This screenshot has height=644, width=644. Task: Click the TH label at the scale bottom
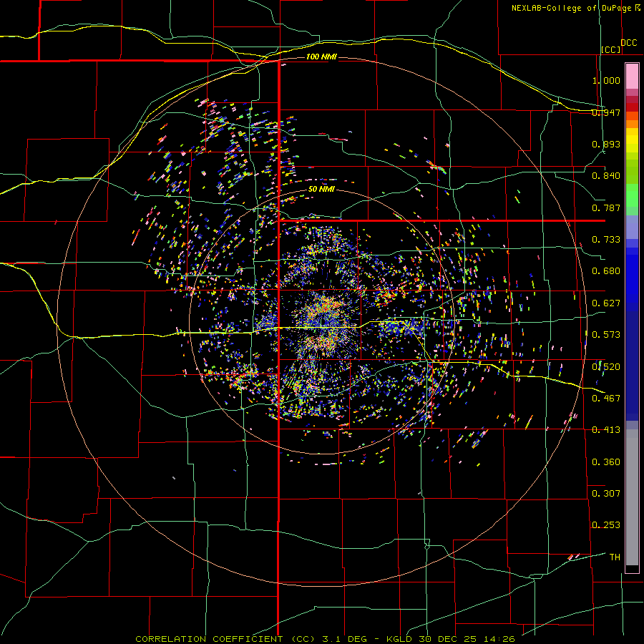(x=615, y=557)
